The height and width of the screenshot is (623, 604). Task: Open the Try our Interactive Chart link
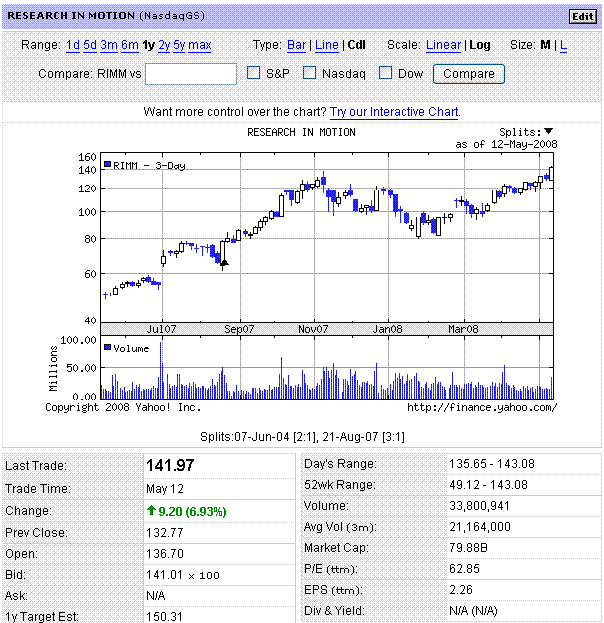point(395,112)
